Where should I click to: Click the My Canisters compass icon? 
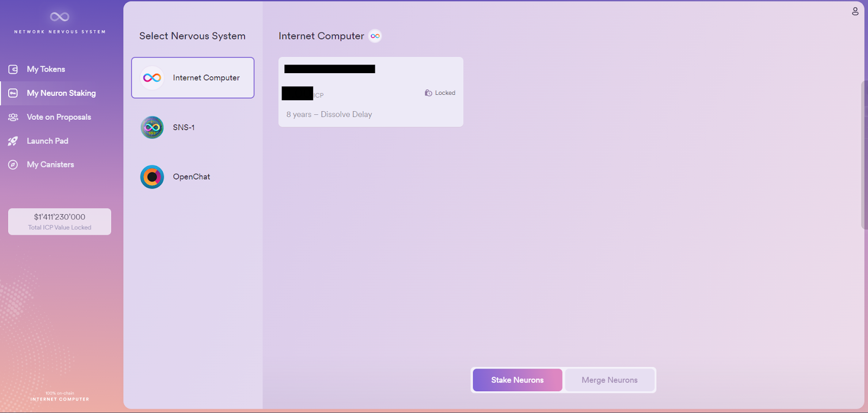point(13,165)
